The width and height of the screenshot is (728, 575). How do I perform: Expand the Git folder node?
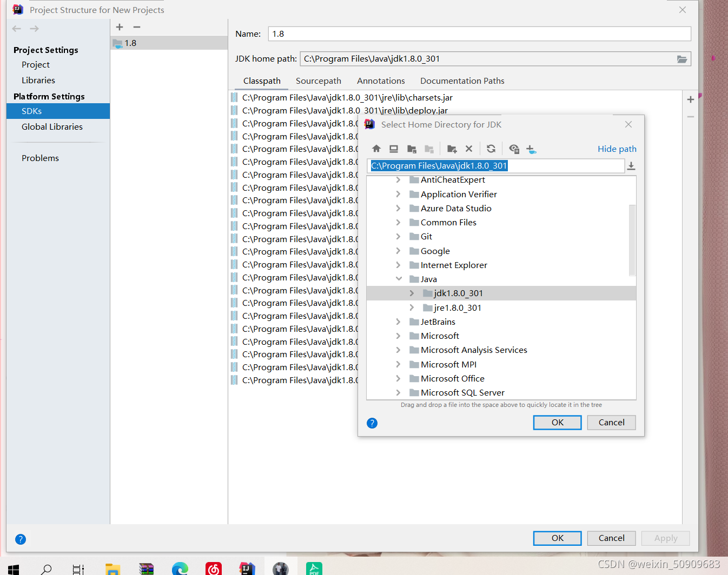[x=398, y=236]
